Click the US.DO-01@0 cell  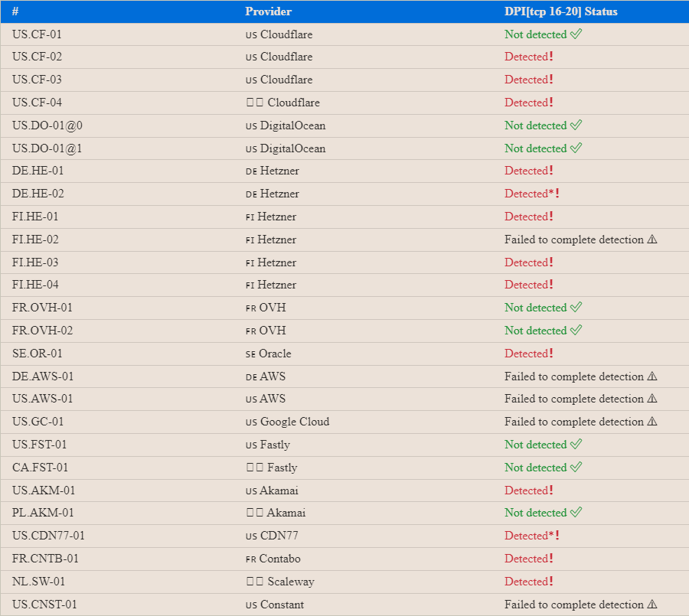coord(47,125)
